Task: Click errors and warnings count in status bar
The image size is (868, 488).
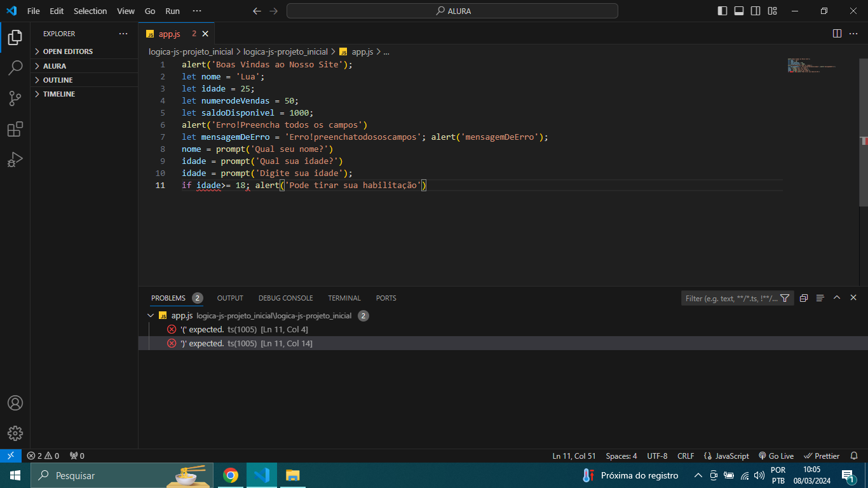Action: click(43, 456)
